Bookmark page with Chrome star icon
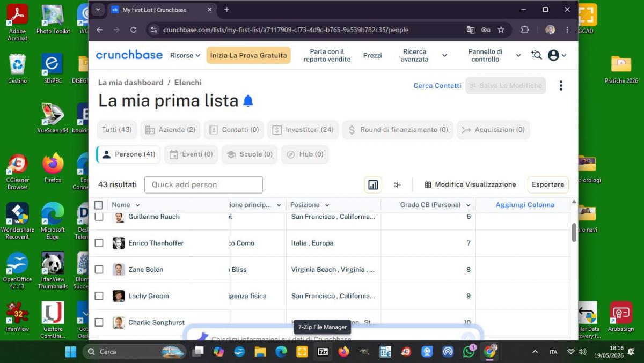This screenshot has width=644, height=363. [x=501, y=30]
